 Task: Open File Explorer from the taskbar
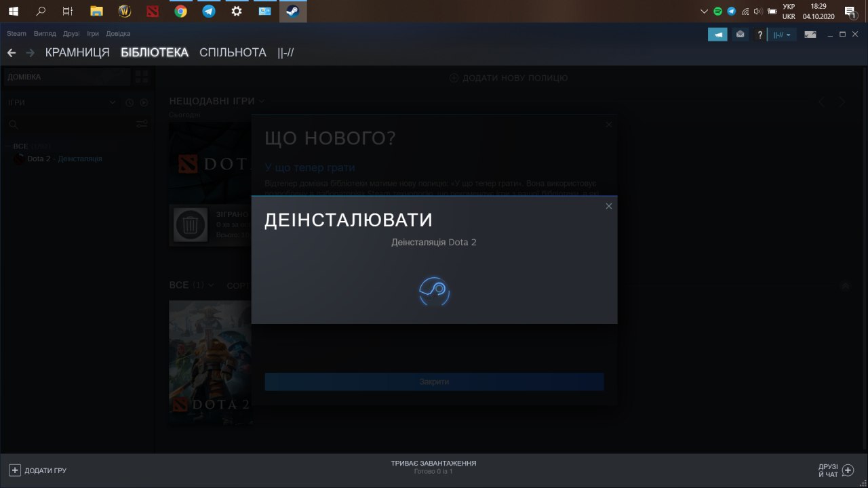click(96, 11)
